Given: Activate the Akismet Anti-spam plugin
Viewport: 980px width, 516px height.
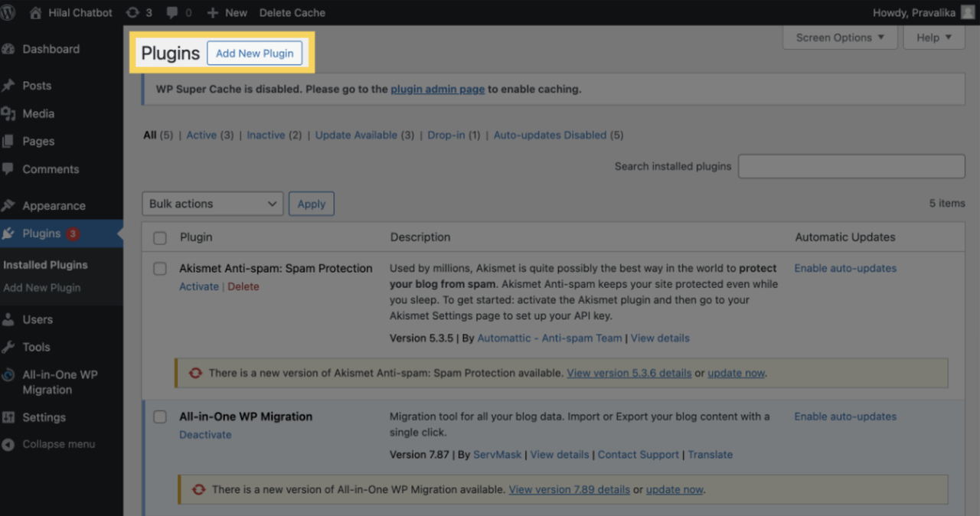Looking at the screenshot, I should click(x=199, y=286).
